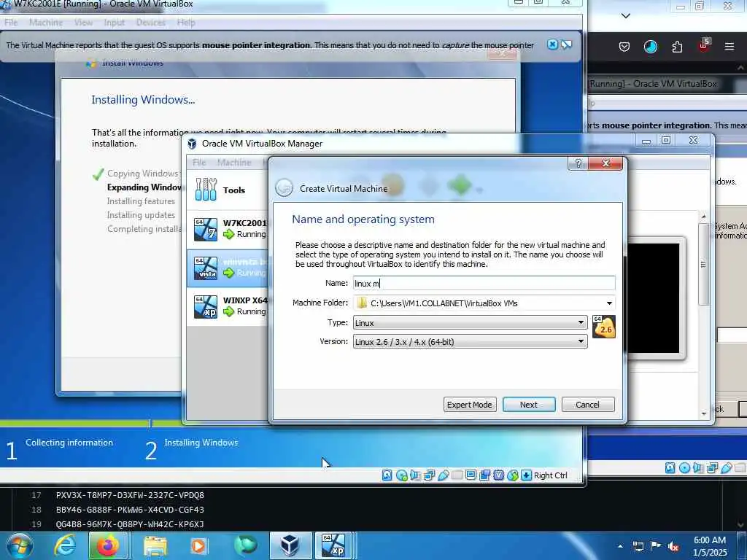Open File menu in VirtualBox Manager
This screenshot has height=560, width=747.
pos(199,163)
